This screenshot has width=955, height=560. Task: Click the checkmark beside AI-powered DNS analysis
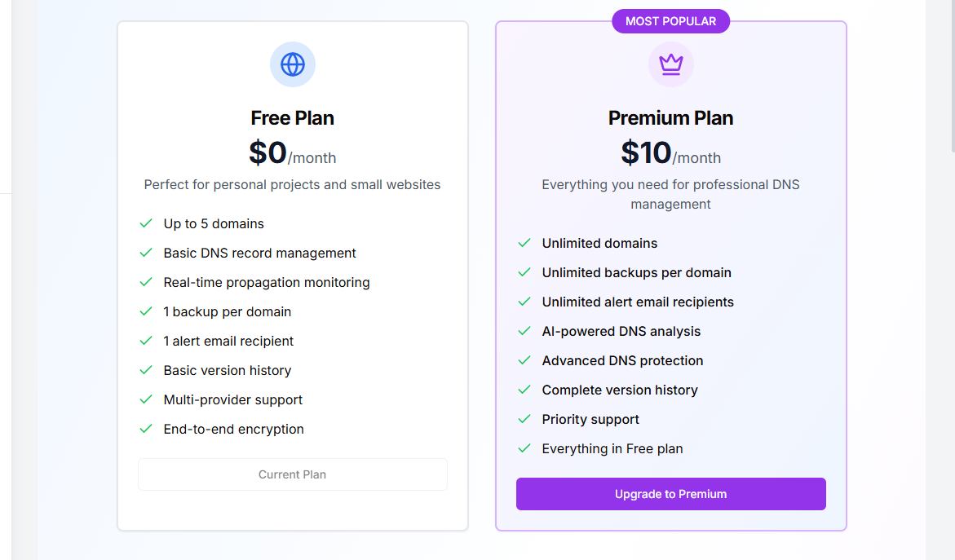pos(524,331)
